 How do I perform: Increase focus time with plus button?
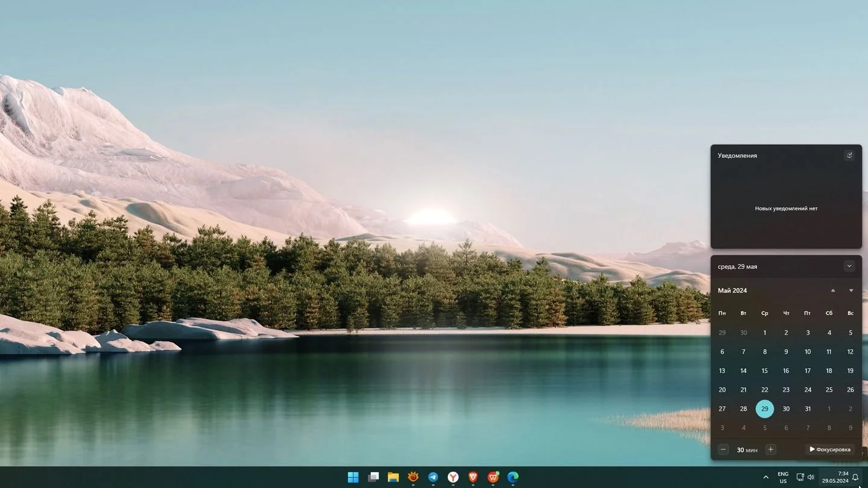click(770, 449)
